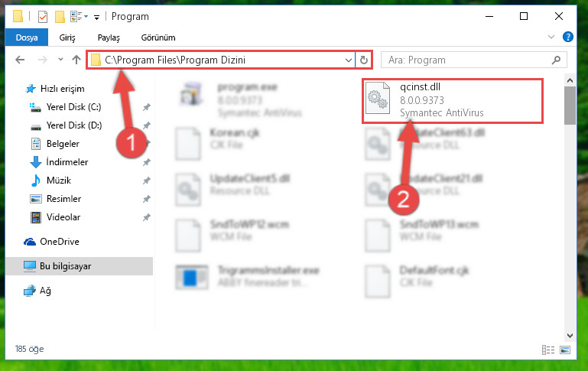This screenshot has width=588, height=371.
Task: Expand the address bar history dropdown
Action: [x=349, y=60]
